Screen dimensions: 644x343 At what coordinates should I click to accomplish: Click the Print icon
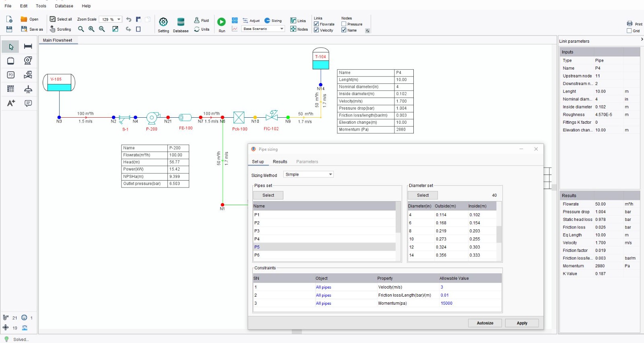click(630, 24)
